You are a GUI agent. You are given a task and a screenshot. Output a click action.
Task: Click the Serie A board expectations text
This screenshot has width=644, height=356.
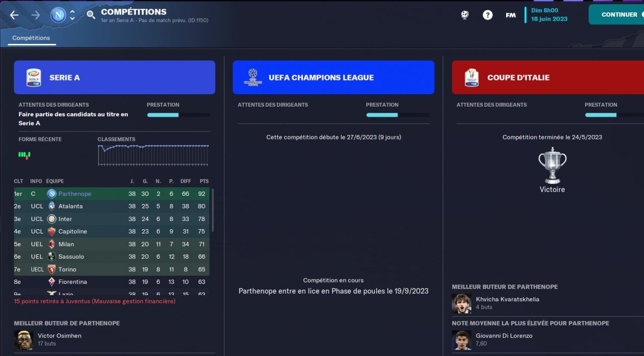[x=73, y=119]
